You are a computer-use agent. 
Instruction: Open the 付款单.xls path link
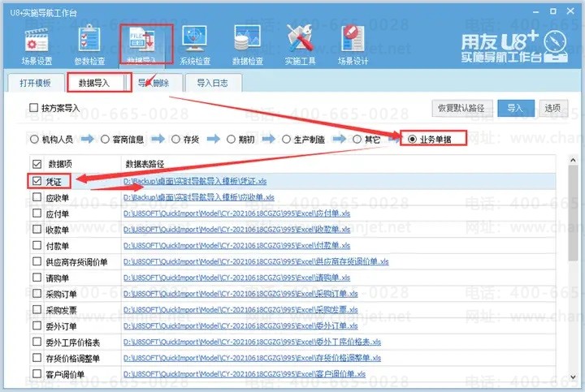237,246
